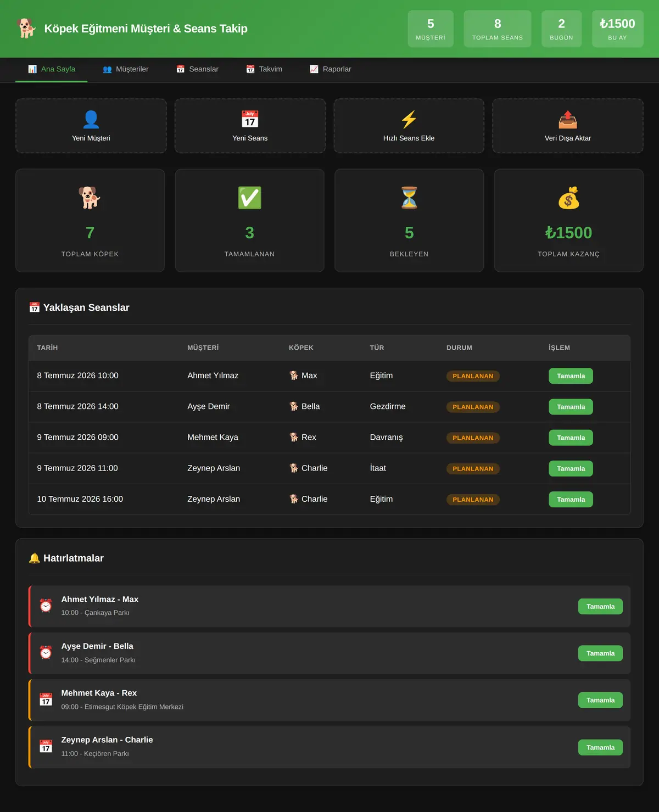The width and height of the screenshot is (659, 812).
Task: Click the green checkmark Tamamlanan icon
Action: (x=250, y=198)
